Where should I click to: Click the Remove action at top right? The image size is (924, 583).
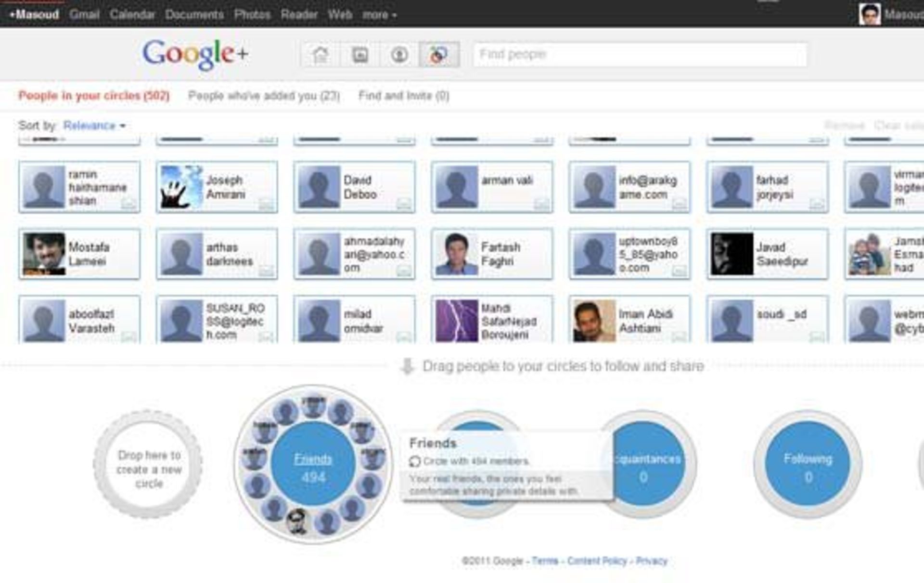(845, 126)
